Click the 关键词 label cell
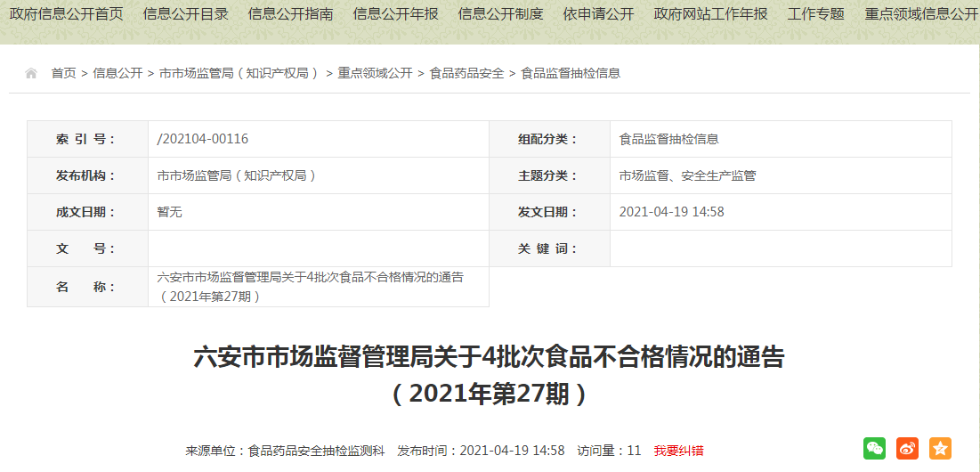The height and width of the screenshot is (472, 980). (x=549, y=248)
